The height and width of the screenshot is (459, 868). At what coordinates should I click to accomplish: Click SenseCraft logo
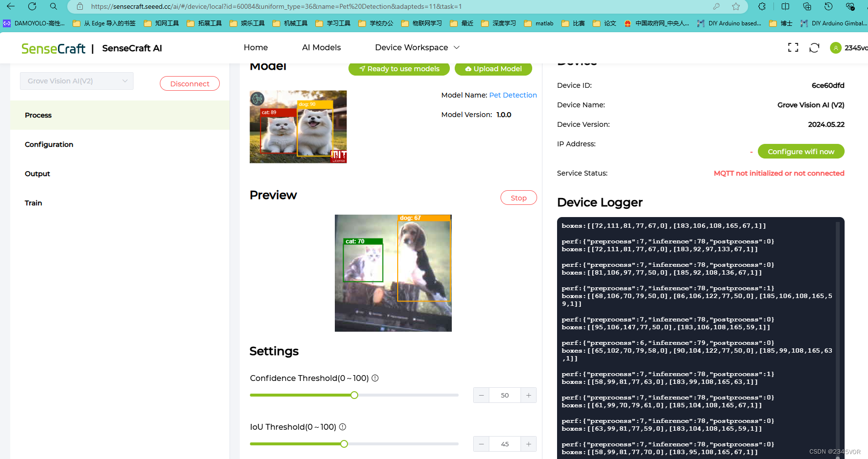pyautogui.click(x=53, y=48)
